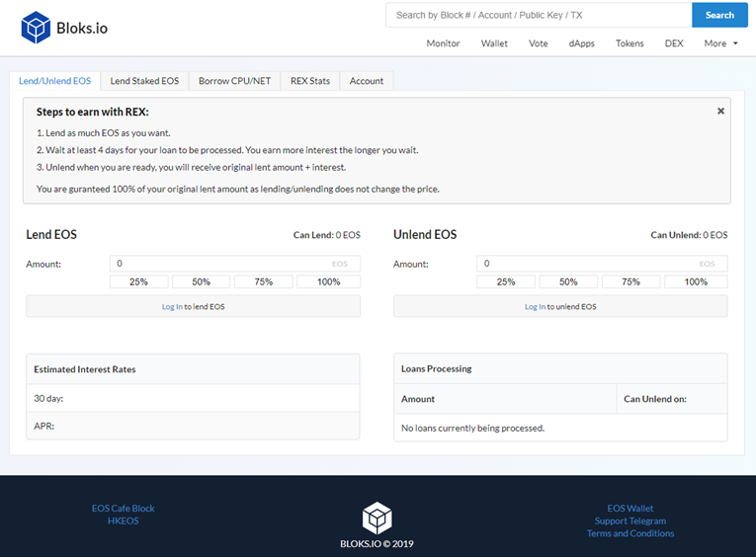Click the Loans Processing heading

[x=437, y=368]
